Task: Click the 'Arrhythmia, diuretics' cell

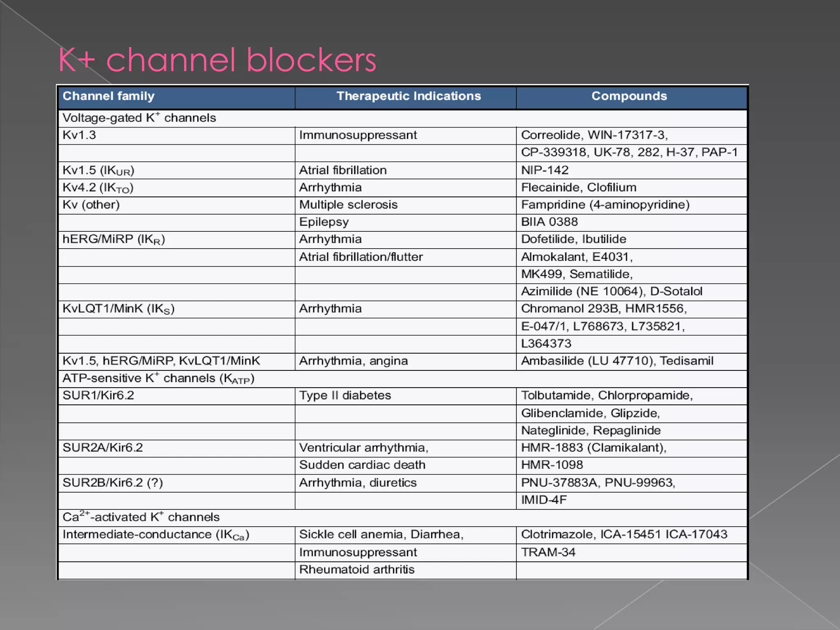Action: [x=406, y=483]
